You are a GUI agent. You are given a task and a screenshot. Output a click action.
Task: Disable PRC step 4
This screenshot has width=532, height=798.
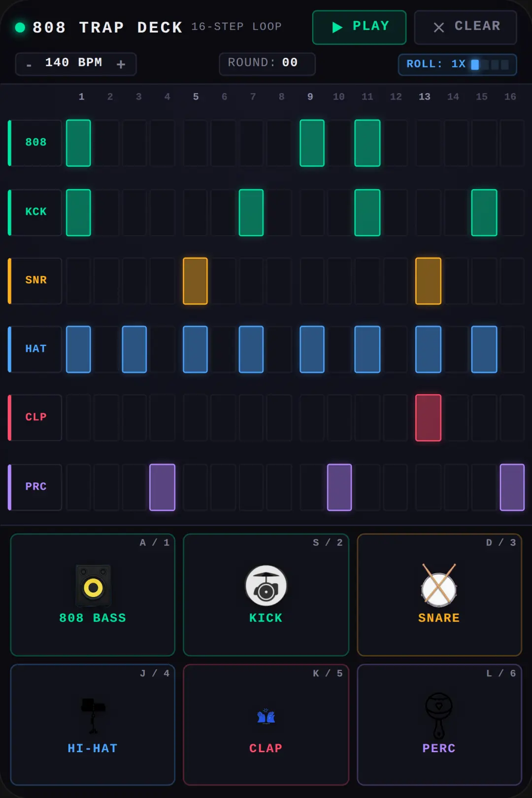tap(163, 487)
